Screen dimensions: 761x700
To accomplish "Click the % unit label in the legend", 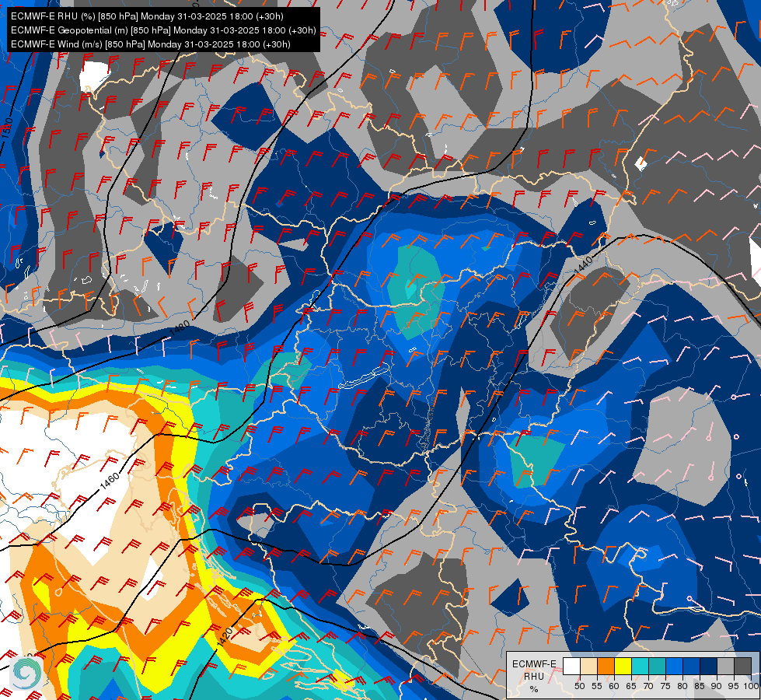I will (x=534, y=689).
